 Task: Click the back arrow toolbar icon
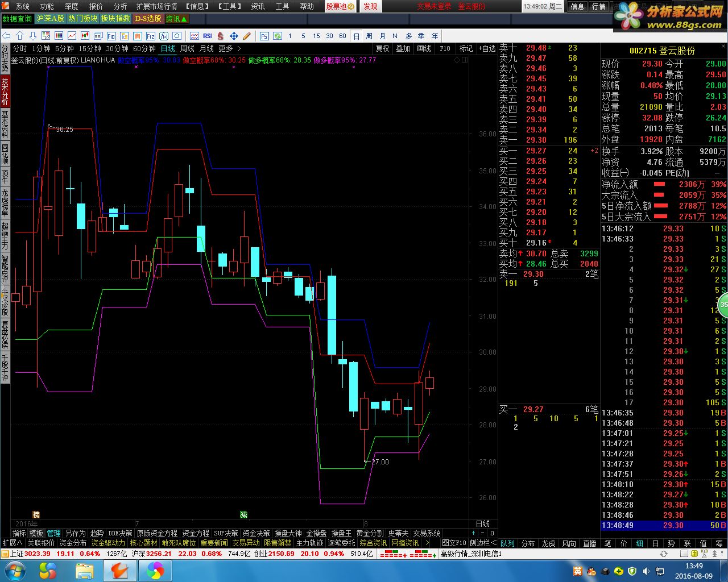[x=6, y=36]
